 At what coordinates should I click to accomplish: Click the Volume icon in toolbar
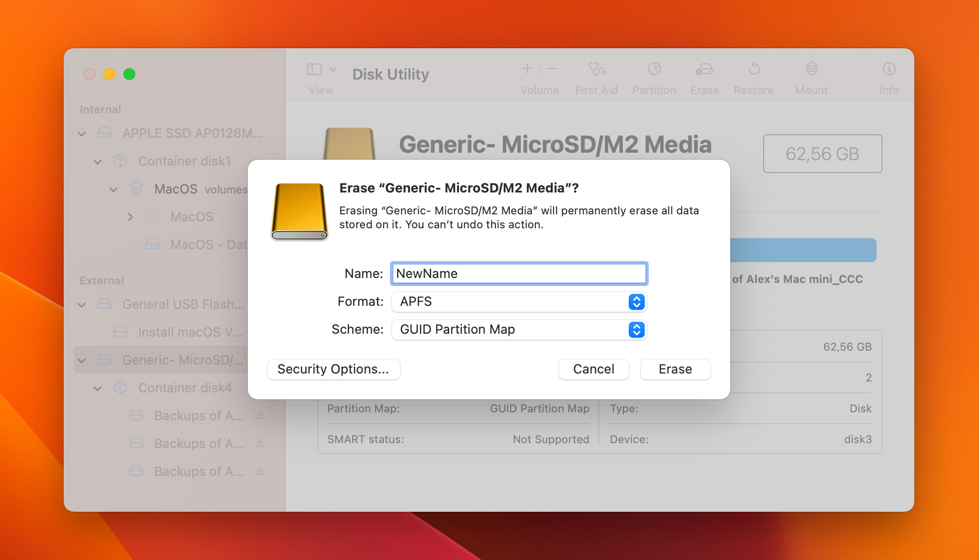point(538,74)
